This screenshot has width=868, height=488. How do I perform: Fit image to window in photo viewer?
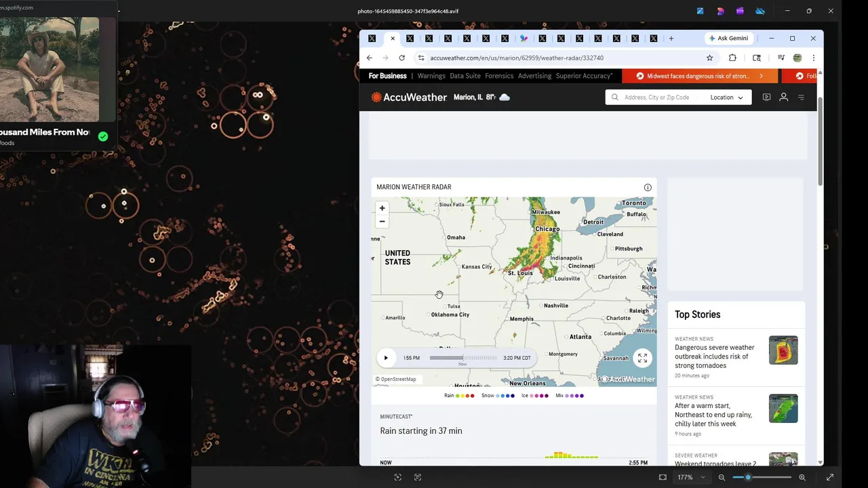[663, 477]
